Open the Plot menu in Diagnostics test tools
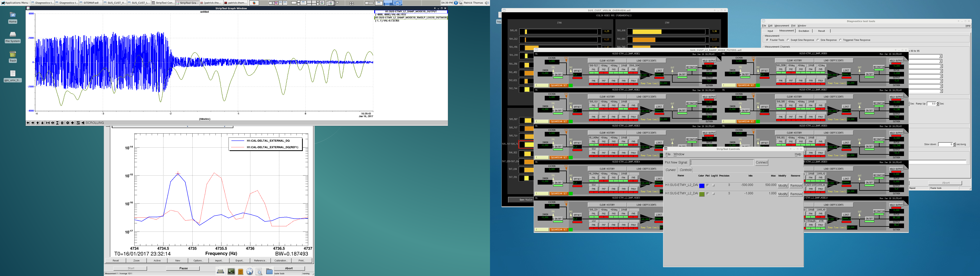 click(x=793, y=25)
